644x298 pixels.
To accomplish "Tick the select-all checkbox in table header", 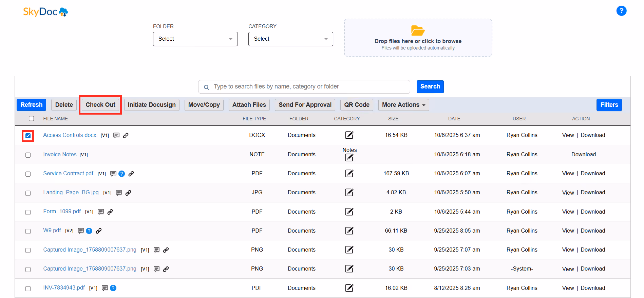I will click(32, 118).
